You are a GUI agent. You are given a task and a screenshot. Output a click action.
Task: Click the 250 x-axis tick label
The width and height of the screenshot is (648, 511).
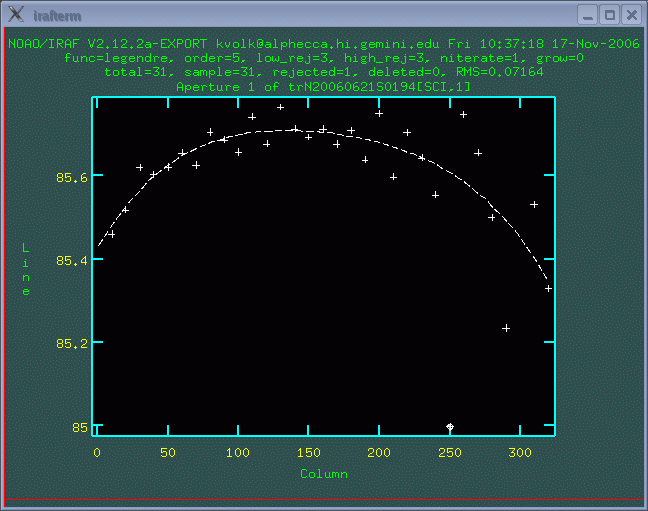[450, 453]
